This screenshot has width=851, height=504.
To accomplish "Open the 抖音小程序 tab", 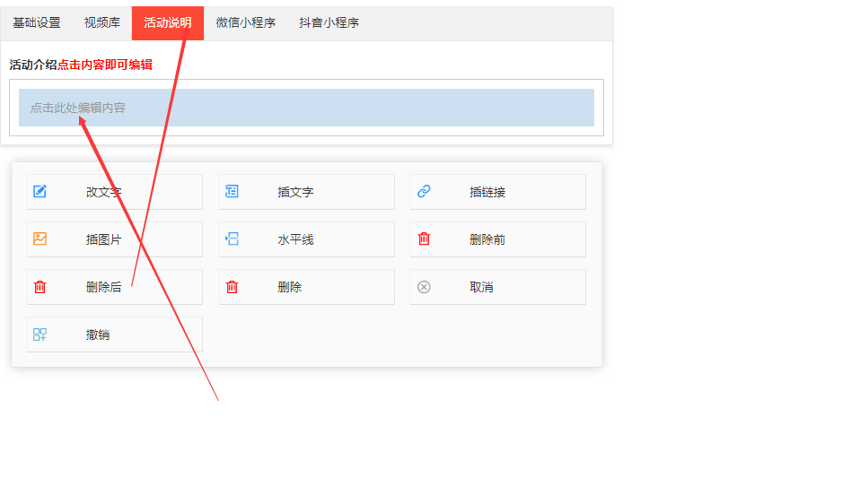I will (x=329, y=22).
